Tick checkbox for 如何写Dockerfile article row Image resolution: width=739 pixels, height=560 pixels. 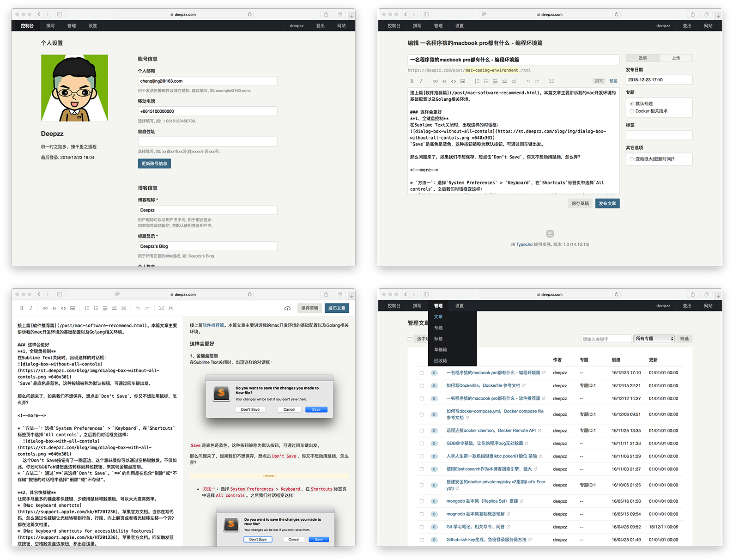click(422, 386)
